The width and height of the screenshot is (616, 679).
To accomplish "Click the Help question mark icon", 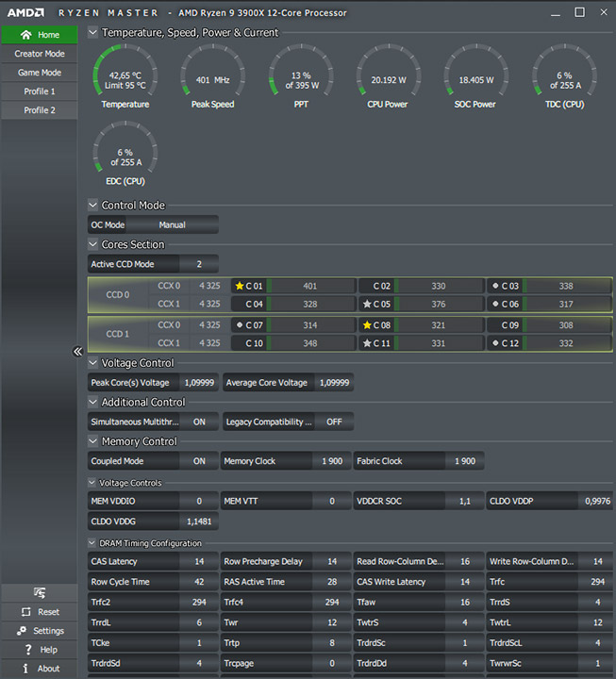I will 28,650.
